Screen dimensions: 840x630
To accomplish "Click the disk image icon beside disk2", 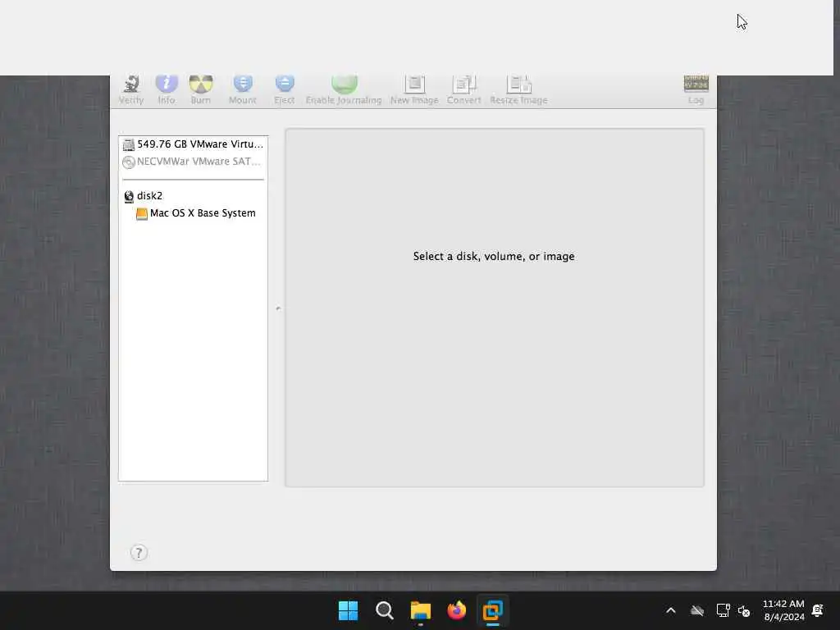I will pyautogui.click(x=129, y=197).
